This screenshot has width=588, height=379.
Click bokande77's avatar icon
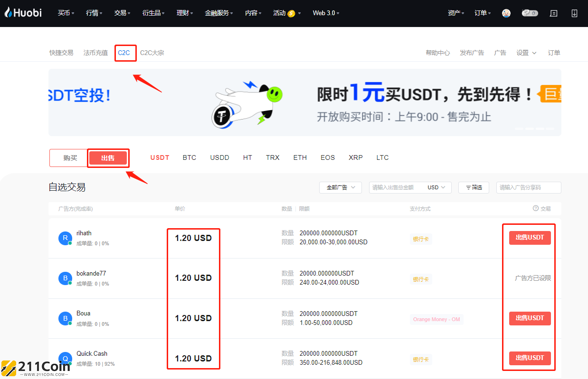(x=65, y=278)
